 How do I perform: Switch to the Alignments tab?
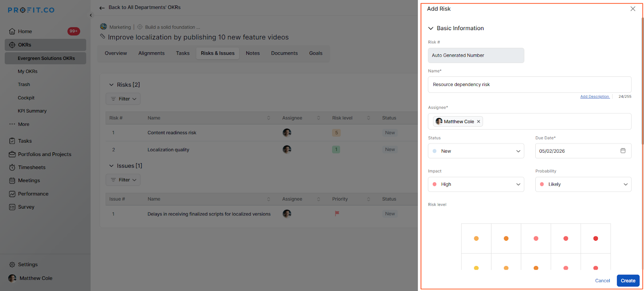(x=151, y=53)
